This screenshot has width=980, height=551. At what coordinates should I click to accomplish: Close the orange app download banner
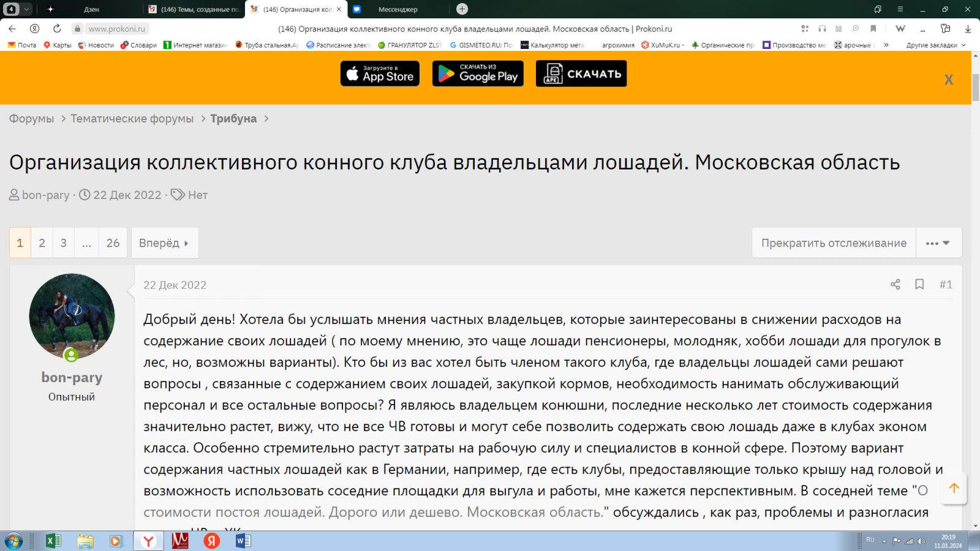pos(948,80)
